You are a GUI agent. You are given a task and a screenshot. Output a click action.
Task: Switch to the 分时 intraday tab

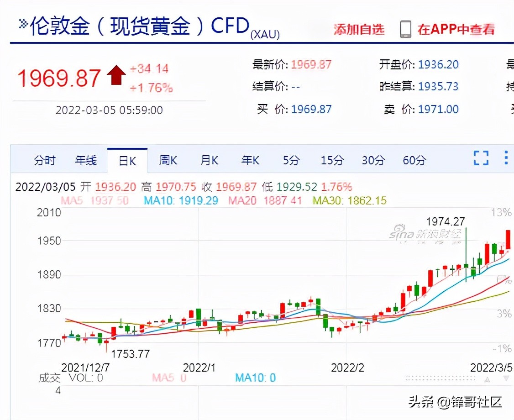click(x=45, y=160)
